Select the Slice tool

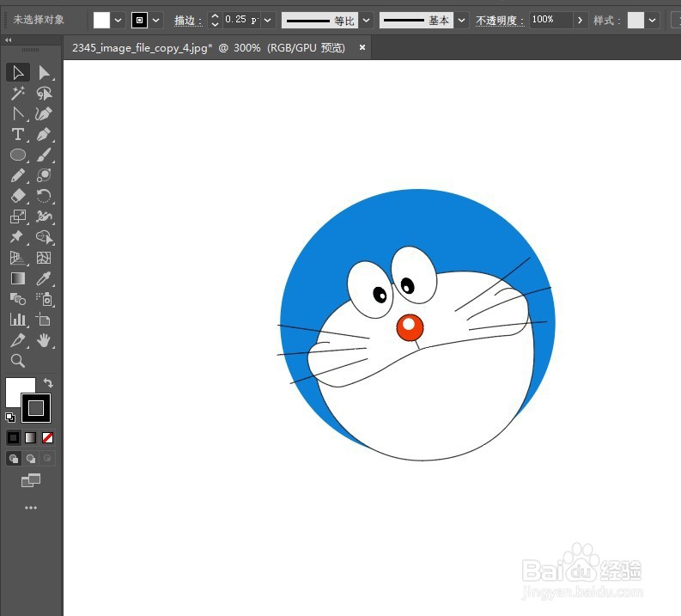click(18, 340)
